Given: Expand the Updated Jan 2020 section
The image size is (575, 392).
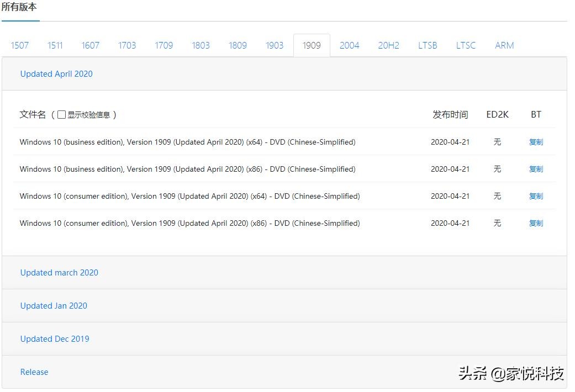Looking at the screenshot, I should point(54,306).
